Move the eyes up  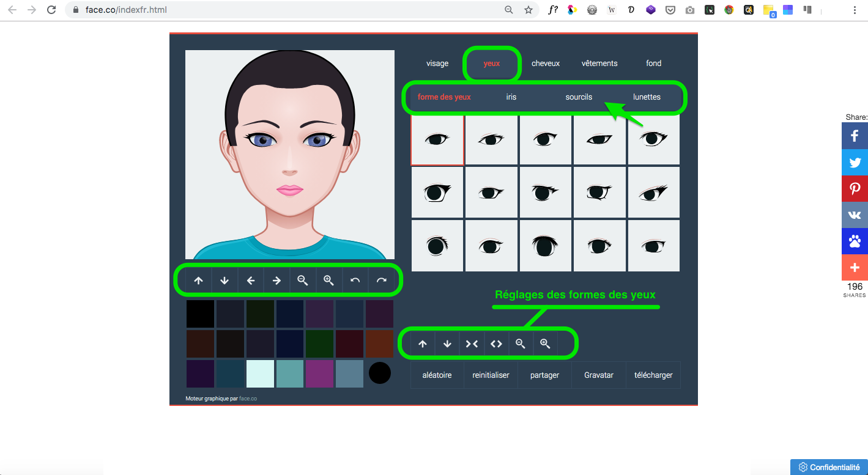423,344
